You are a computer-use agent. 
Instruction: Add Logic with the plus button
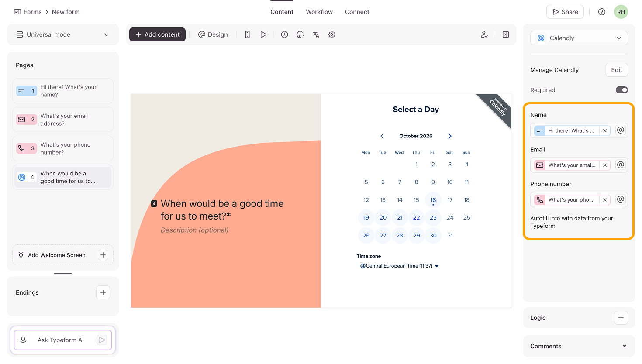pos(621,318)
